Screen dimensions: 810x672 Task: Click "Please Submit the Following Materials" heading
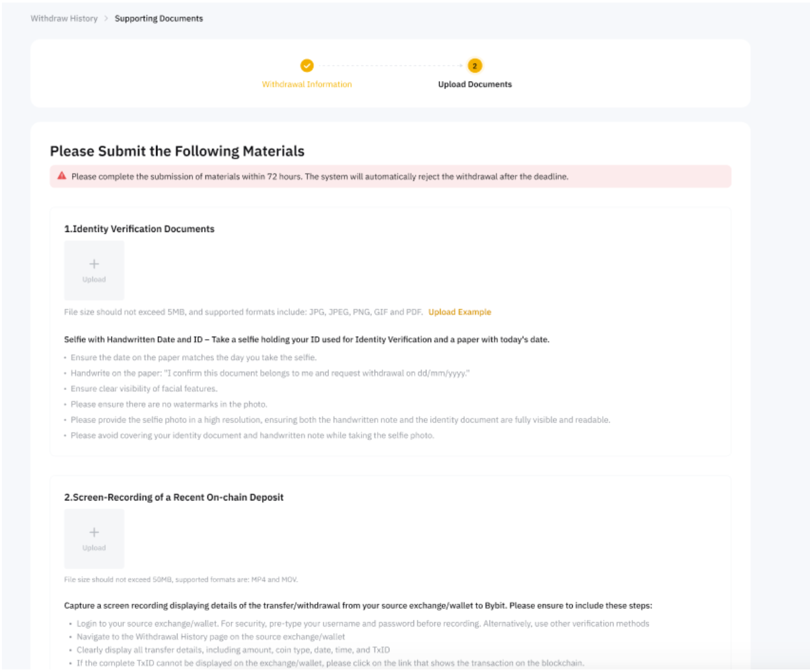pos(177,151)
